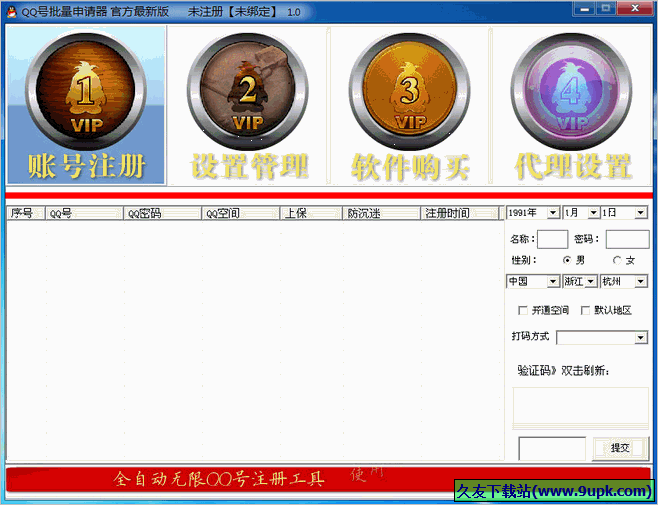658x505 pixels.
Task: Click the captcha code entry field
Action: [x=552, y=448]
